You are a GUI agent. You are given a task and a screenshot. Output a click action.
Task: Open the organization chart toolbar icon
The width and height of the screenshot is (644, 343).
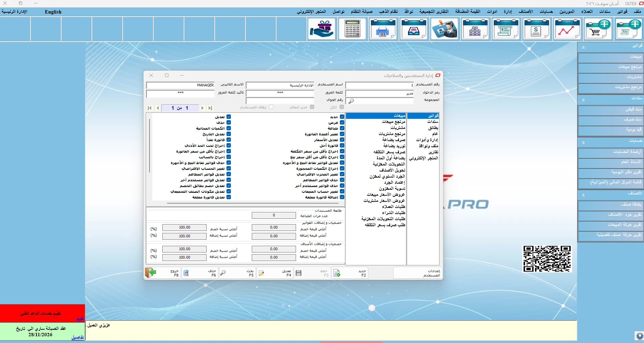(x=475, y=29)
